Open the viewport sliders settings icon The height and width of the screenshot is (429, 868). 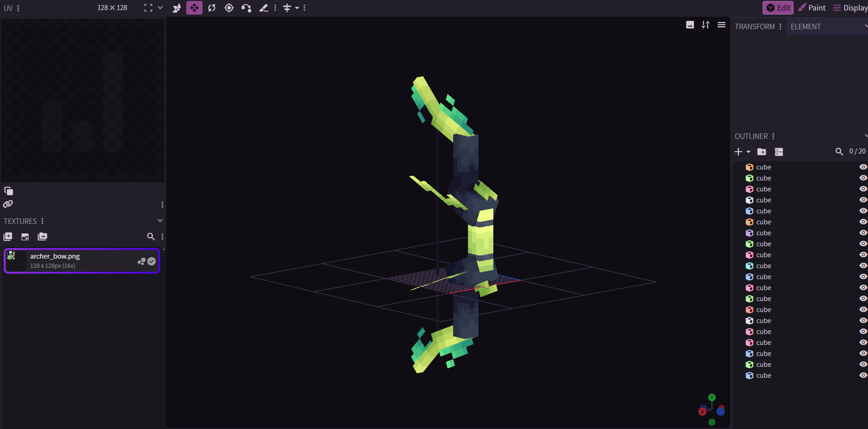706,25
